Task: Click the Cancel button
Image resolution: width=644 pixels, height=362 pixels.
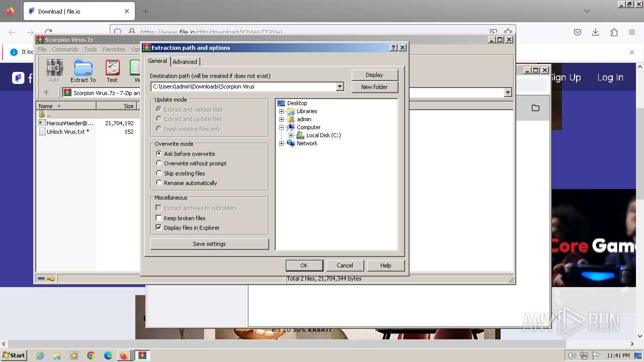Action: pyautogui.click(x=345, y=265)
